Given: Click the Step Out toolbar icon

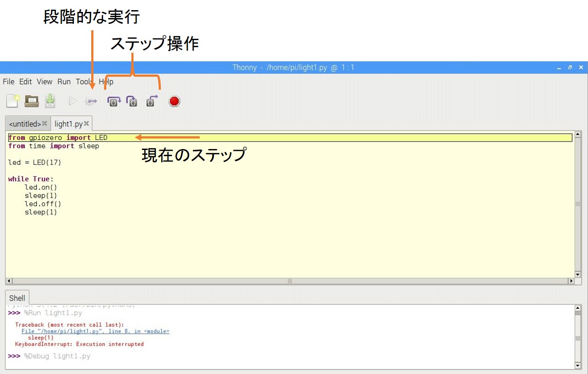Looking at the screenshot, I should (152, 101).
